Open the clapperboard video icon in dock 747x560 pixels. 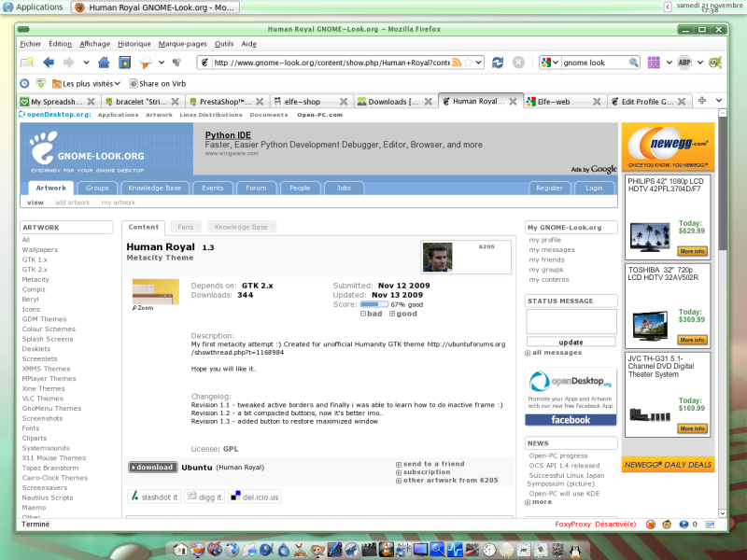coord(369,550)
